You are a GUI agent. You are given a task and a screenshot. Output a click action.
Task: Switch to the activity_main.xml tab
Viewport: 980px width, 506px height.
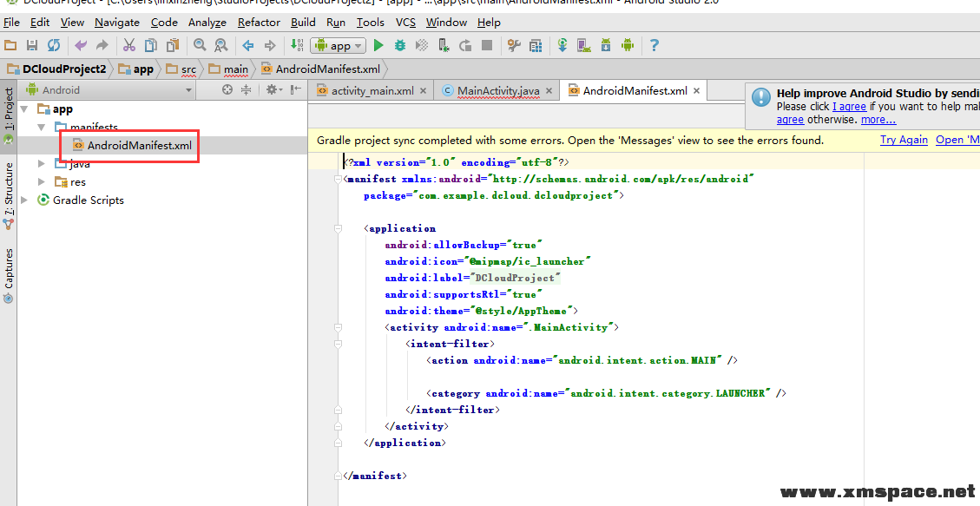[x=372, y=90]
